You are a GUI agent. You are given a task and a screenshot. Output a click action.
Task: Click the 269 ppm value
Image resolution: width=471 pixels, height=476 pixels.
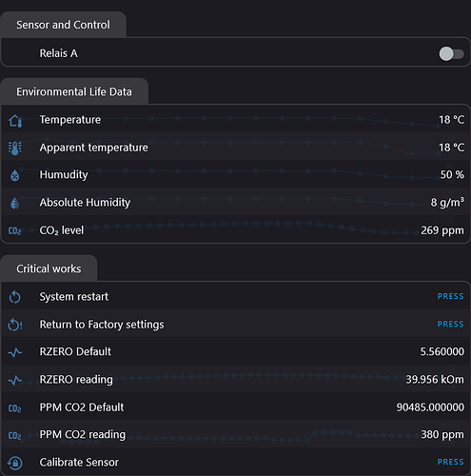click(x=442, y=230)
